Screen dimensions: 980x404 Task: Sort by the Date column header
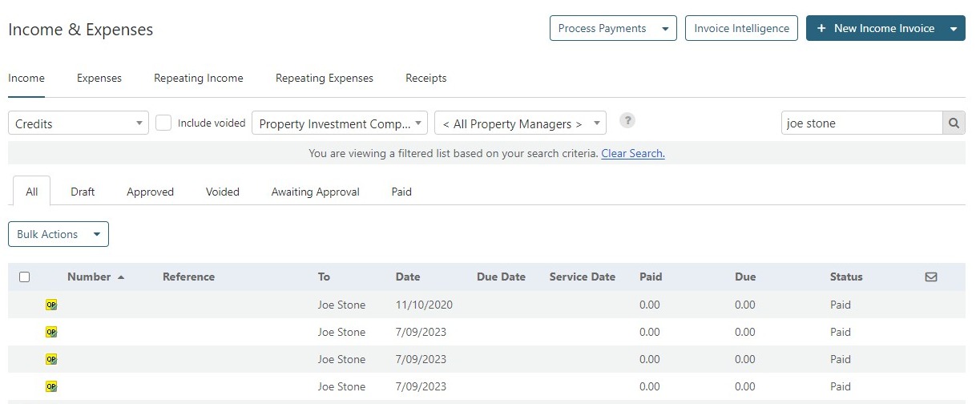(408, 277)
